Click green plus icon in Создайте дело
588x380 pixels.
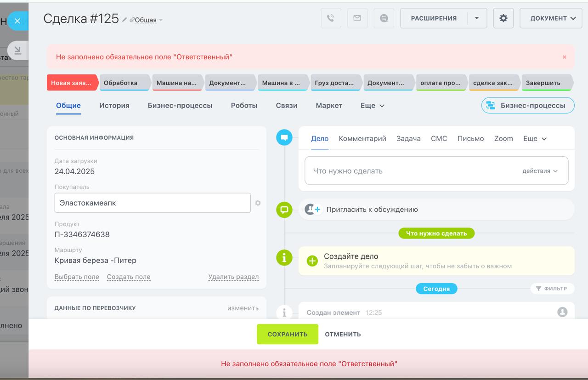pos(312,261)
